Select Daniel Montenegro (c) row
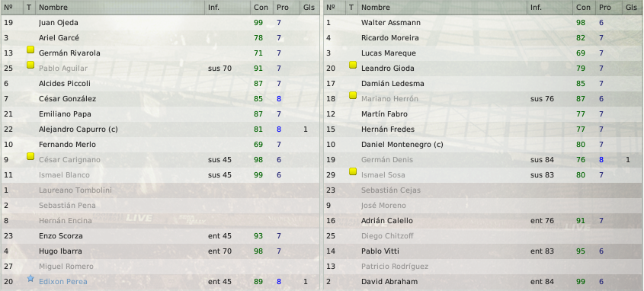 [483, 145]
